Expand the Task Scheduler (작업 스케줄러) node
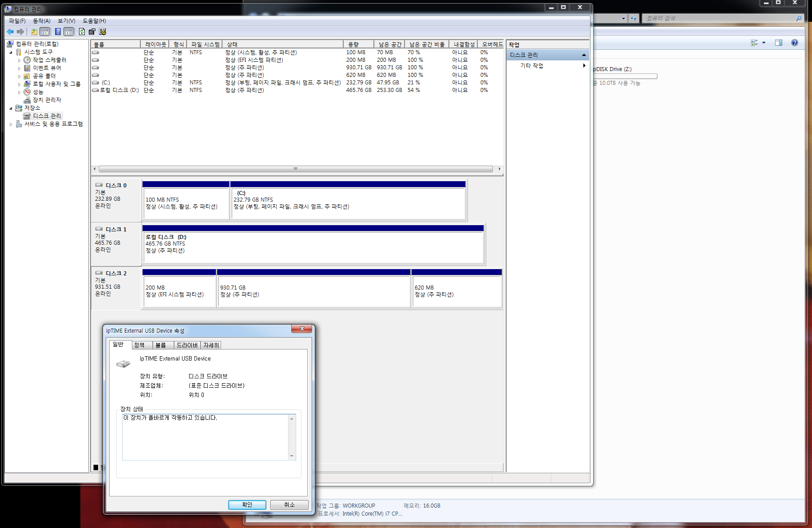 coord(19,60)
